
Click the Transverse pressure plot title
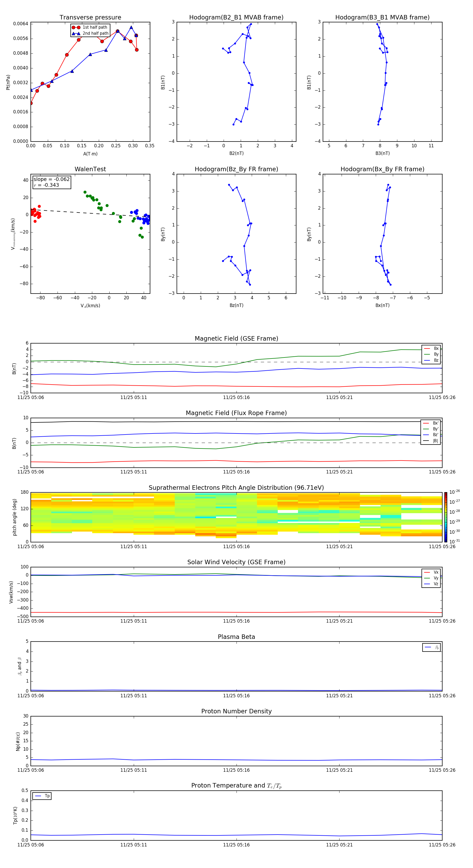(90, 18)
